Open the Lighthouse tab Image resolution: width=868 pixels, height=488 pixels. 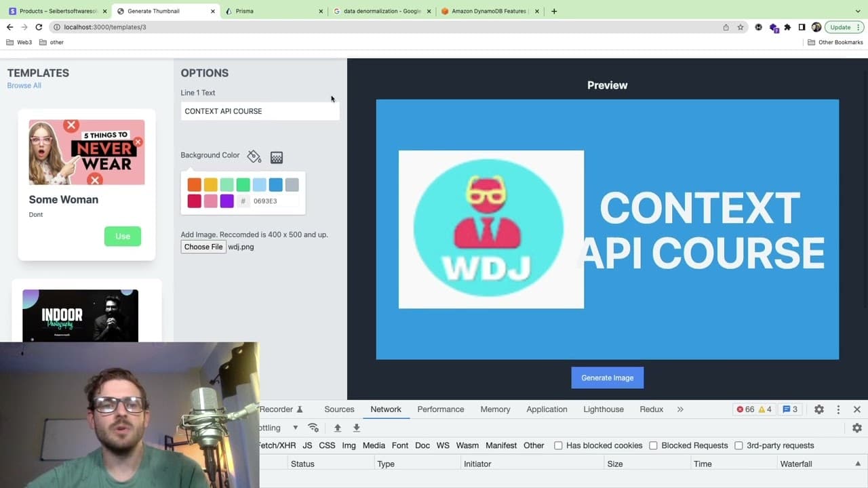(604, 409)
